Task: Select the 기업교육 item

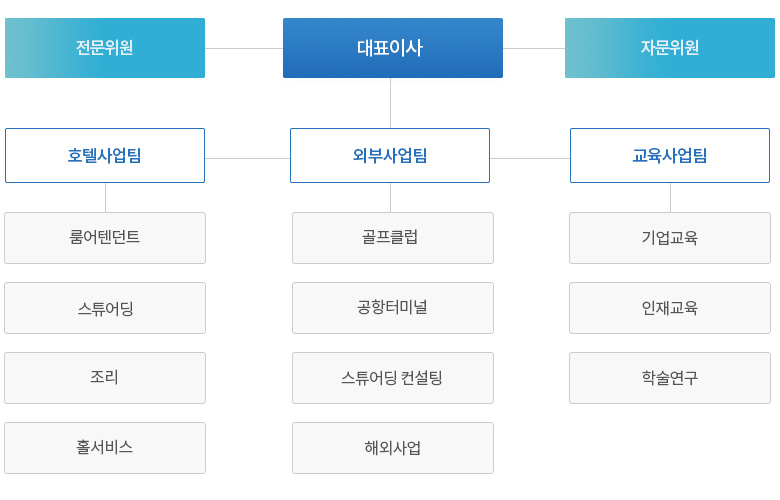Action: click(670, 238)
